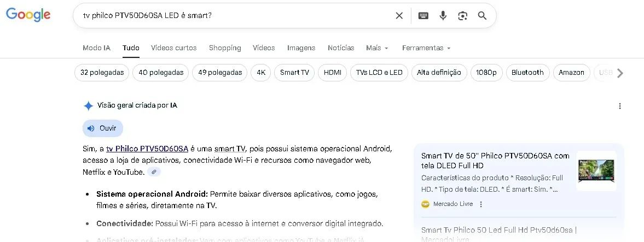The height and width of the screenshot is (242, 644).
Task: Open the Imagens tab
Action: point(301,48)
